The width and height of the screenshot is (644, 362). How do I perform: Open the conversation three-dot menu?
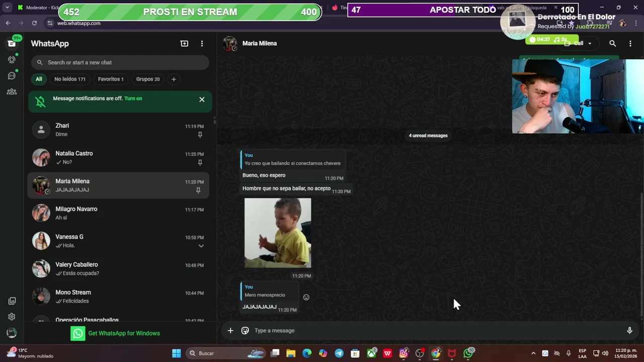tap(630, 44)
